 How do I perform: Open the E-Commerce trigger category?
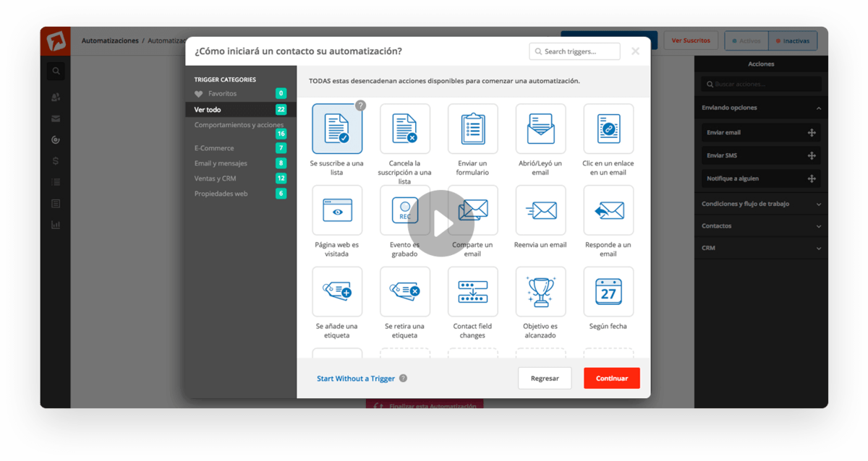coord(214,148)
